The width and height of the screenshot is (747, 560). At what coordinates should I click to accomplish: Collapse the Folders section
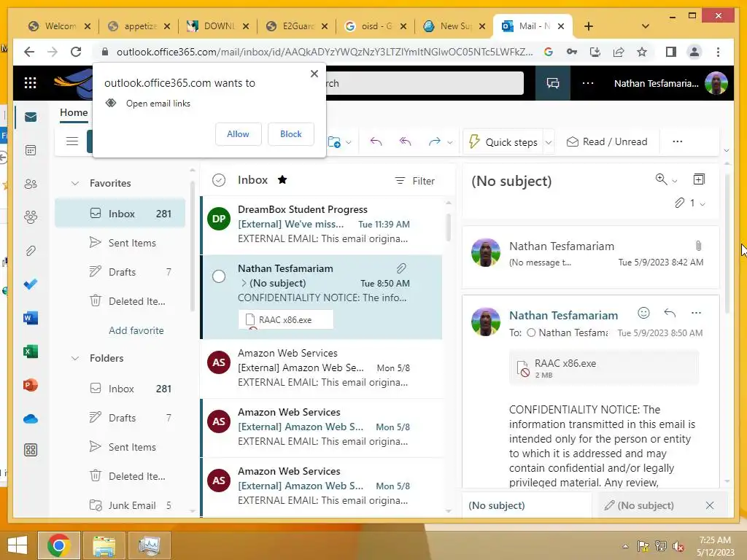pos(75,358)
